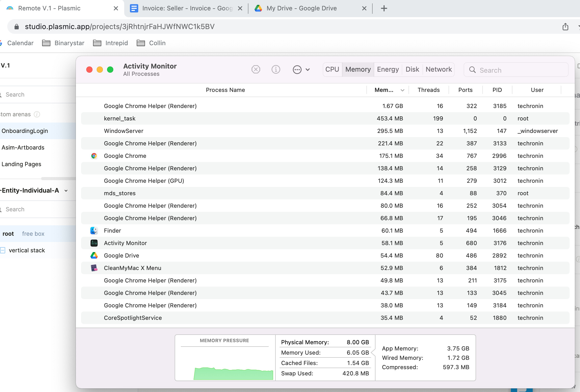Open the Binarystar bookmark folder
The image size is (580, 392).
[x=63, y=43]
